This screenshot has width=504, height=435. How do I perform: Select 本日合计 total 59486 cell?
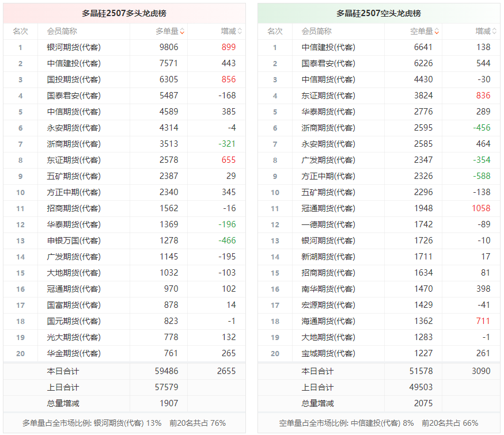(166, 371)
